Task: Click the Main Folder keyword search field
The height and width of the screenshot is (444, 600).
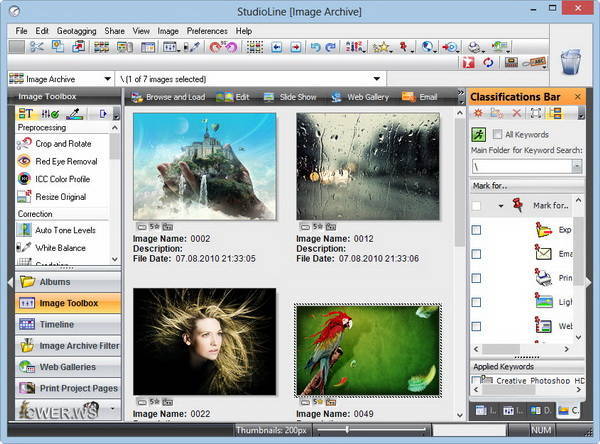Action: coord(522,166)
